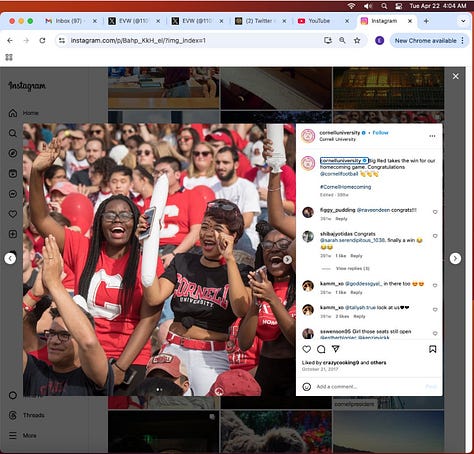Open list of likes via 'others'
The image size is (474, 454).
tap(378, 362)
